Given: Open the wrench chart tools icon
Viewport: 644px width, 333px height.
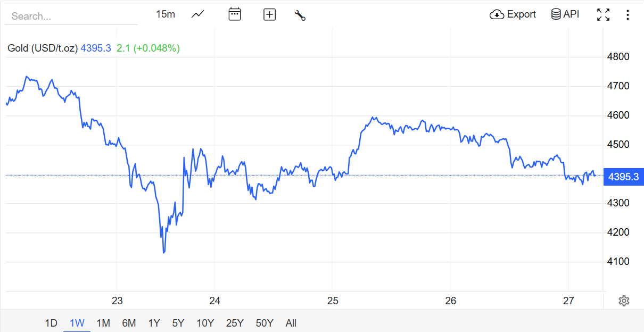Looking at the screenshot, I should [300, 15].
